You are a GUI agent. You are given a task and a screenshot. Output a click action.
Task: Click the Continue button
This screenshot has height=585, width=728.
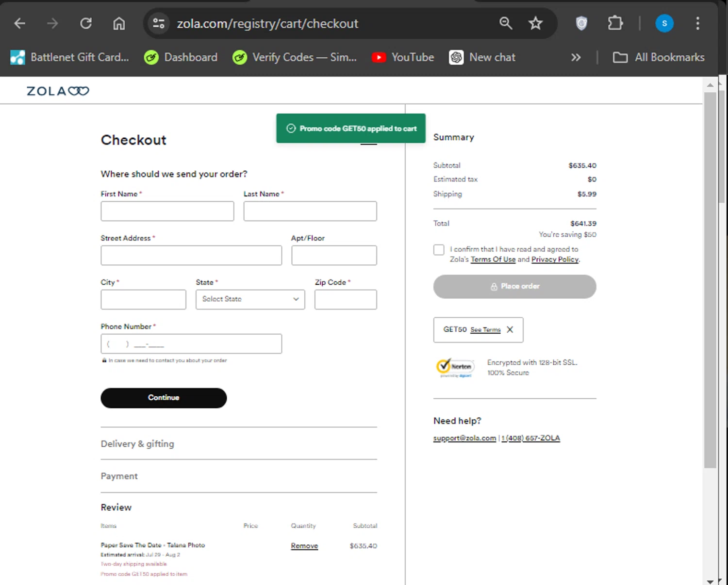(x=164, y=398)
